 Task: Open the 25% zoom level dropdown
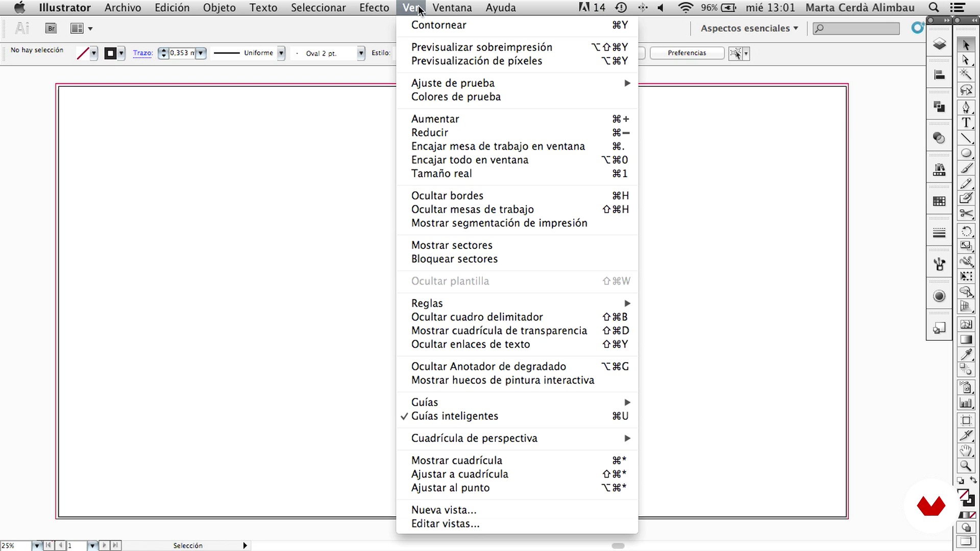[x=37, y=545]
